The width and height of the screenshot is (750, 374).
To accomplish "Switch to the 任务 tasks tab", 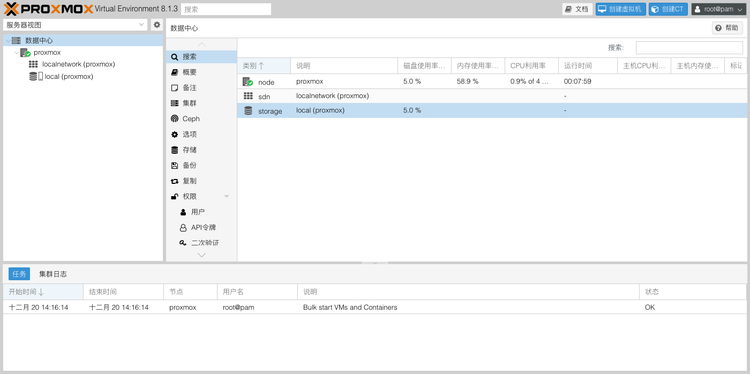I will coord(19,274).
